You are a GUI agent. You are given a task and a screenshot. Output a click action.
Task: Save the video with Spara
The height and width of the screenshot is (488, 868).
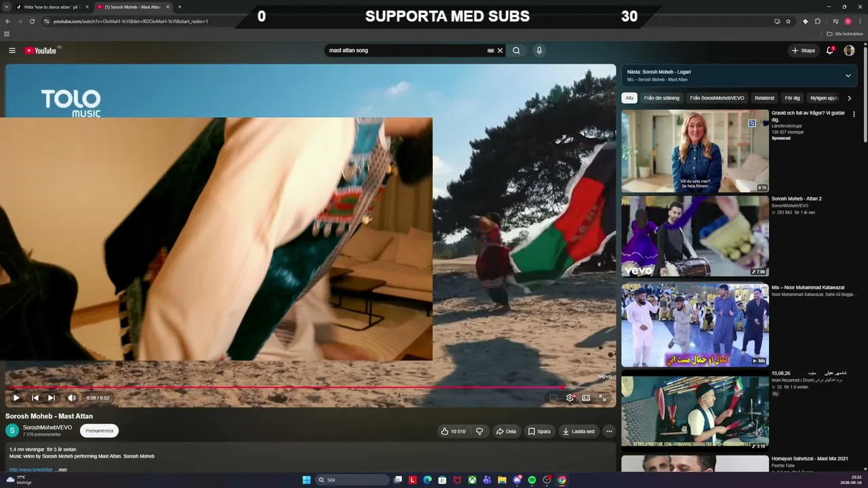click(x=539, y=431)
